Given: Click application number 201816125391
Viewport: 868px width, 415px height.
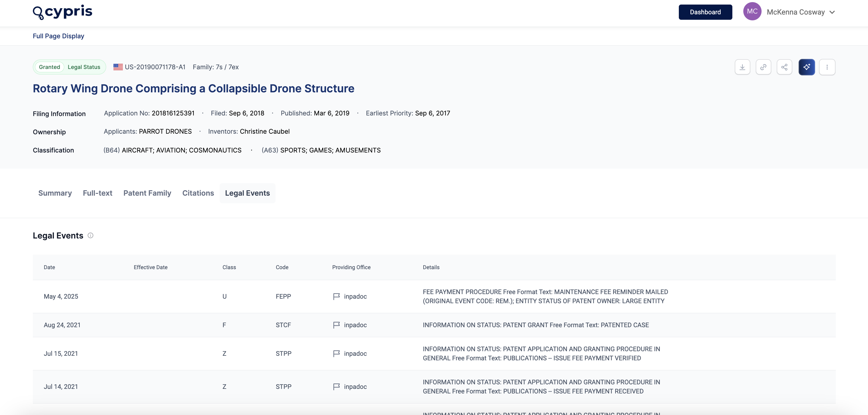Looking at the screenshot, I should [173, 113].
